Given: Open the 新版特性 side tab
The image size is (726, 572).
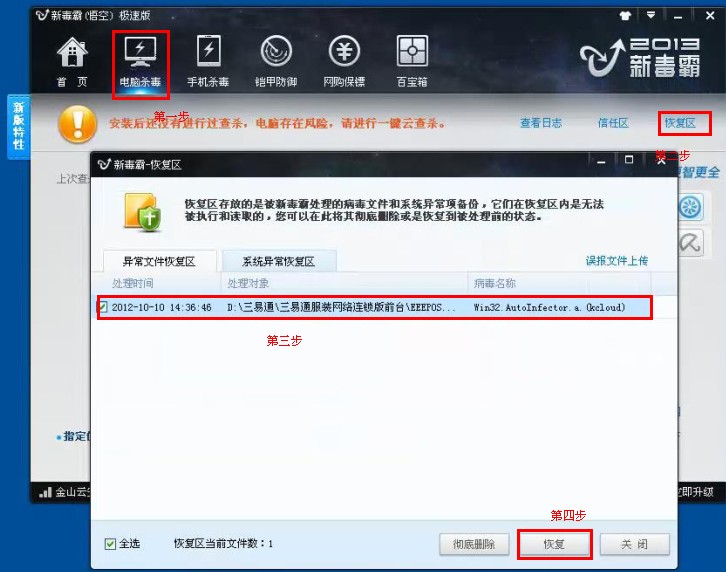Looking at the screenshot, I should click(19, 126).
